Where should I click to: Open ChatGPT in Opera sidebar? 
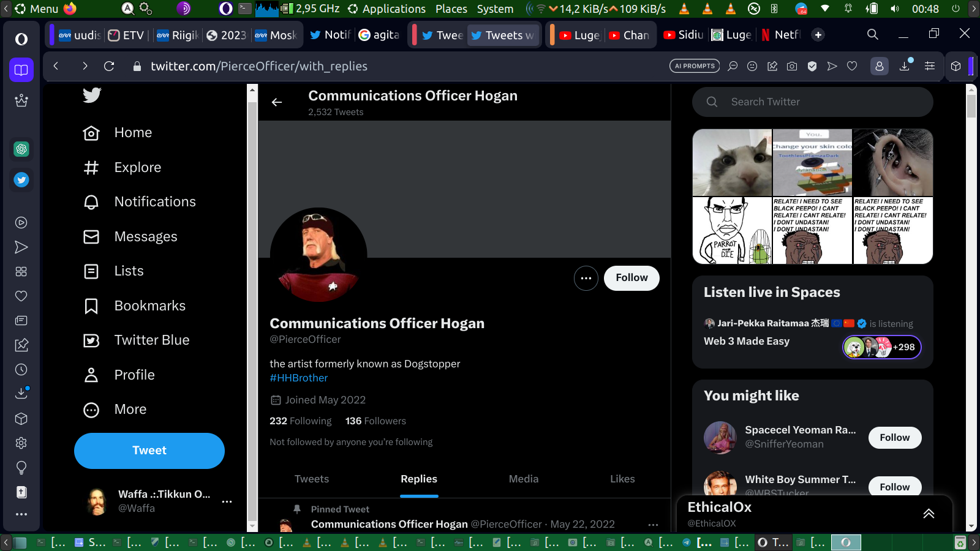tap(21, 149)
